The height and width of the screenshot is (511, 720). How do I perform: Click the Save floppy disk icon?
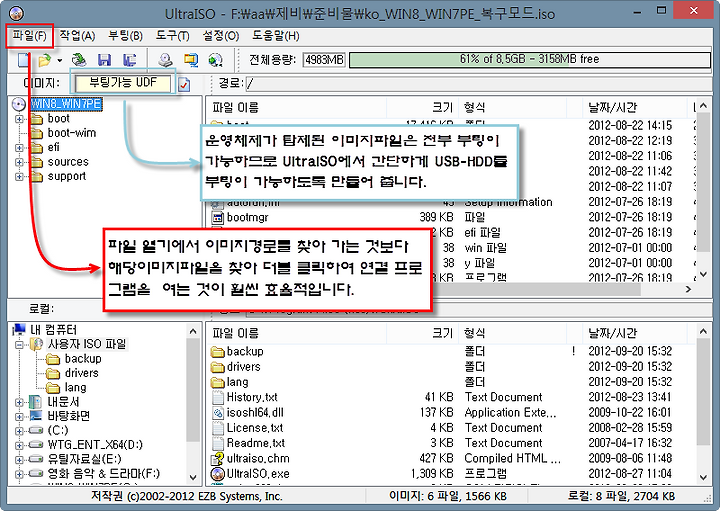105,60
